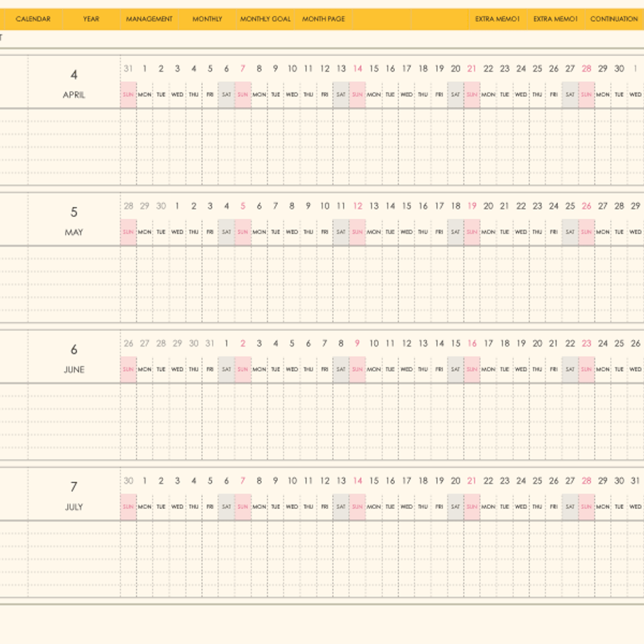Viewport: 644px width, 644px height.
Task: Select date 4 in the July row
Action: pos(193,480)
